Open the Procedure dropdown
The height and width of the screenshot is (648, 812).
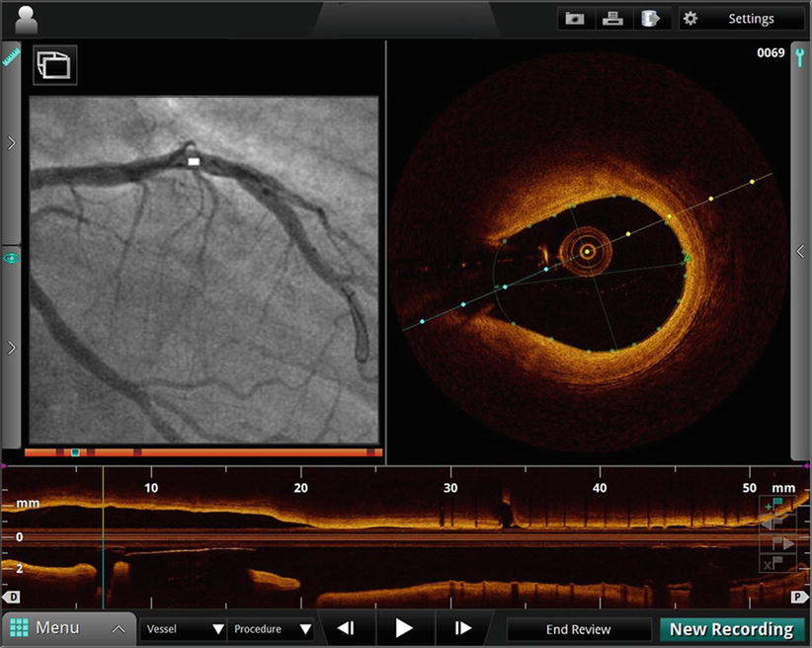pyautogui.click(x=273, y=629)
